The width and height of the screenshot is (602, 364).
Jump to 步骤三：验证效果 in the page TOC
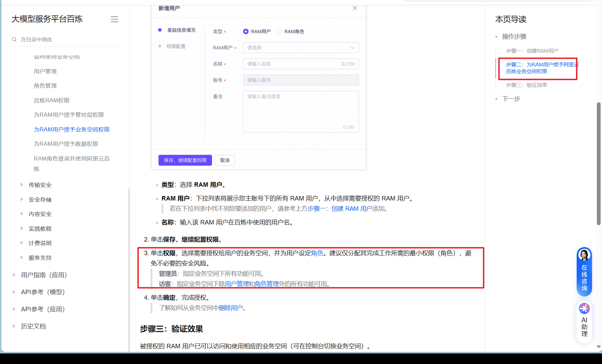point(526,85)
